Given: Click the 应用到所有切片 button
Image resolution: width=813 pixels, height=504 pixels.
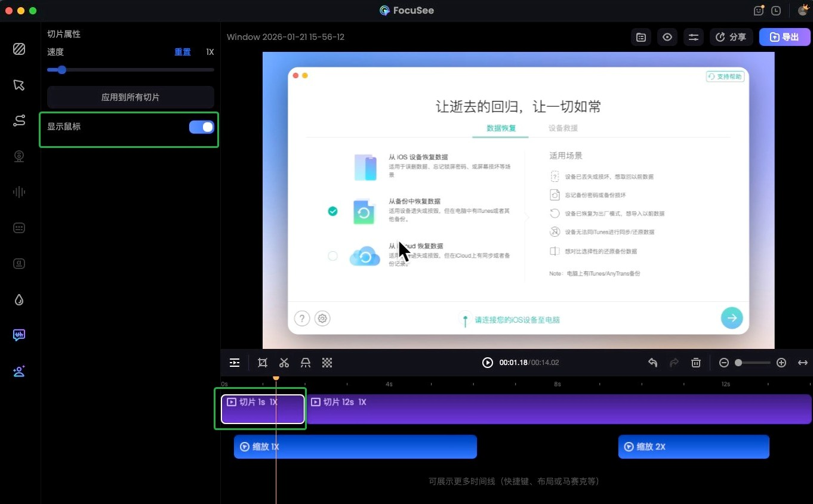Looking at the screenshot, I should (x=130, y=97).
